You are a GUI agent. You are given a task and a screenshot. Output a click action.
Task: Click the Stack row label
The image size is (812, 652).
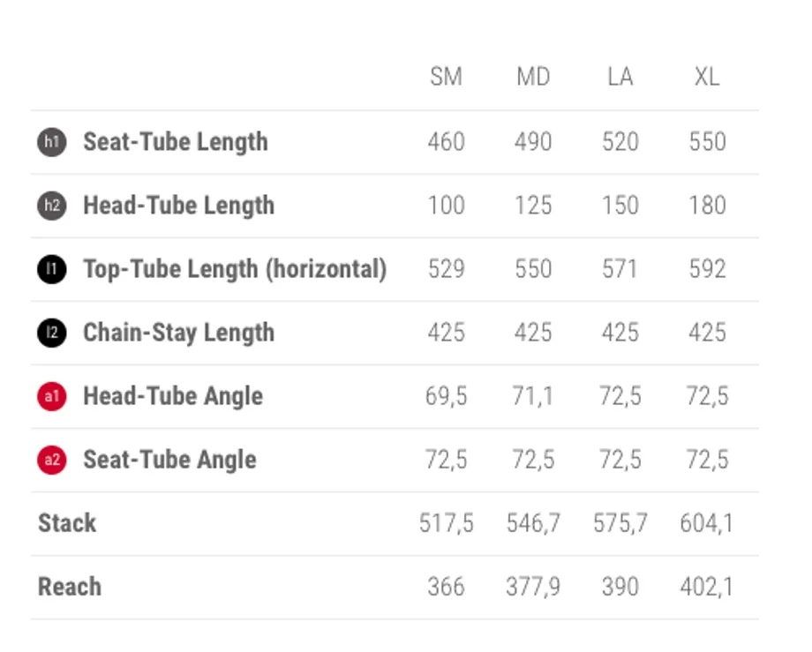click(x=67, y=523)
